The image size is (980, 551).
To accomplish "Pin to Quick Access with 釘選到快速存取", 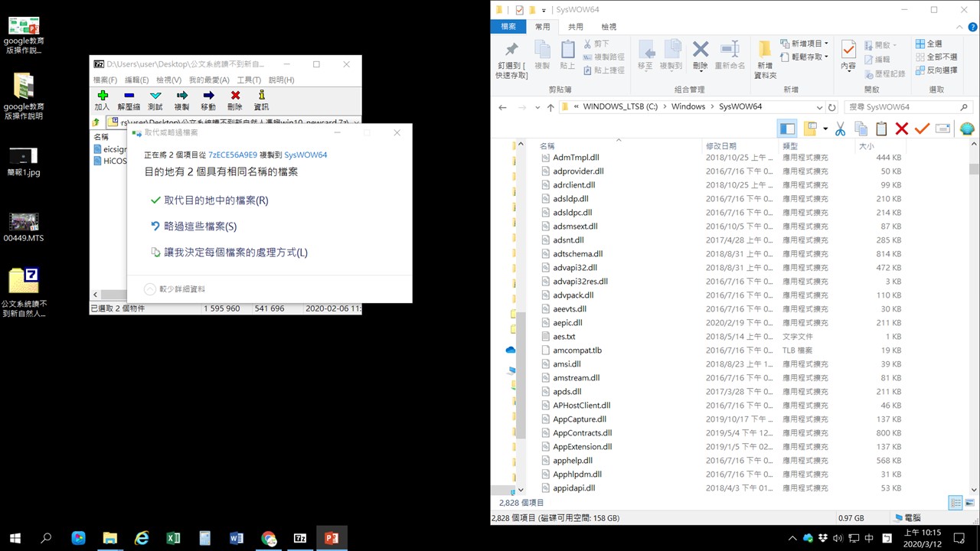I will pyautogui.click(x=511, y=58).
